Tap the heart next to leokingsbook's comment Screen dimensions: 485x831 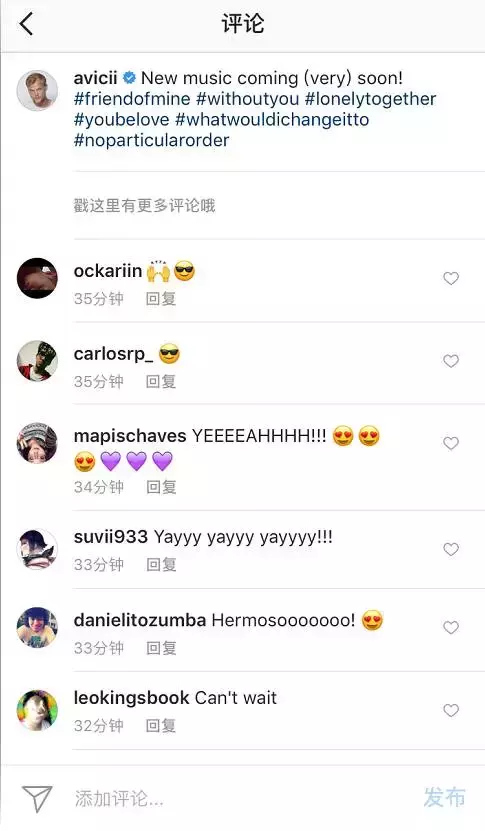tap(451, 710)
